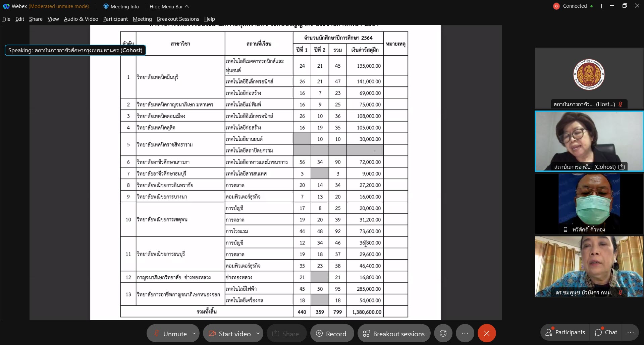This screenshot has height=345, width=644.
Task: Open the Participants panel
Action: tap(565, 332)
